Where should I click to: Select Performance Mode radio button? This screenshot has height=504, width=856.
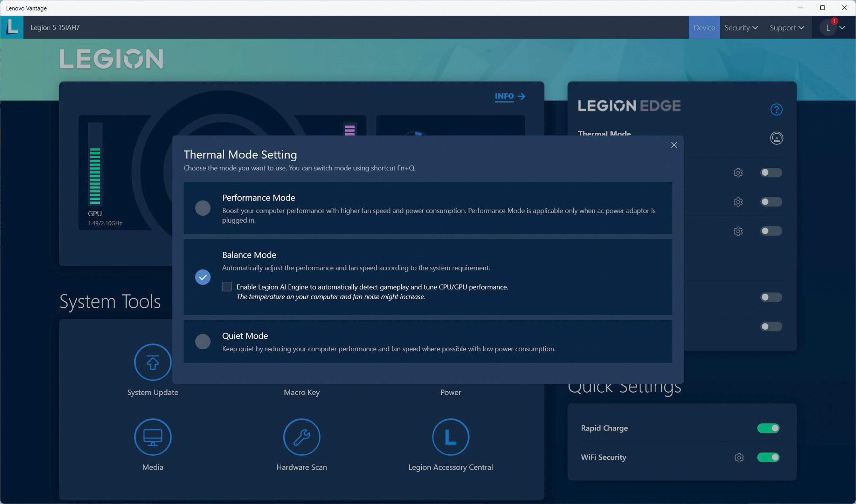(203, 208)
